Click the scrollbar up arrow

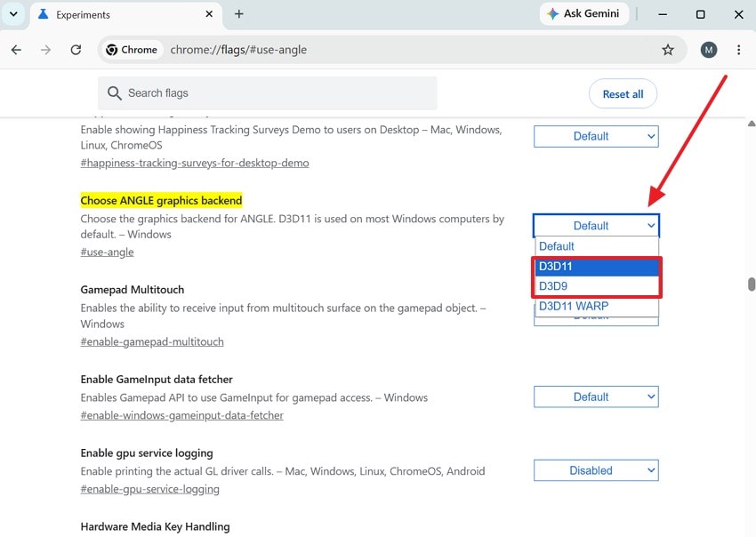(x=752, y=124)
